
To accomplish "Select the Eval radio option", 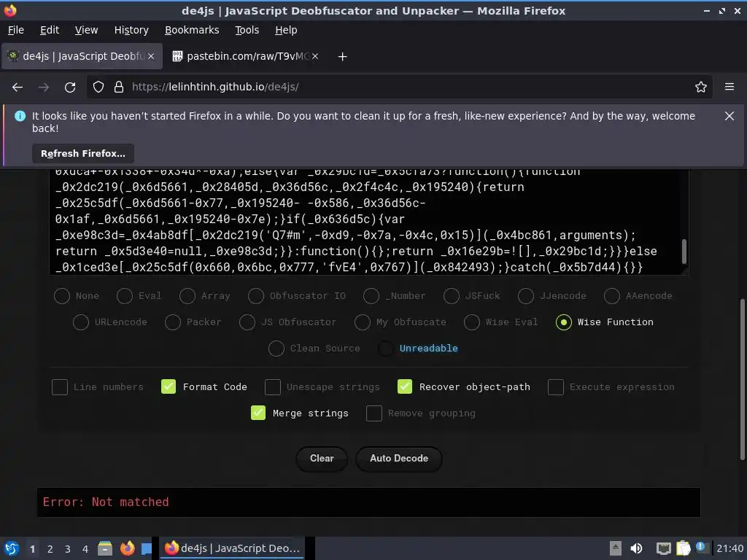I will click(x=125, y=296).
